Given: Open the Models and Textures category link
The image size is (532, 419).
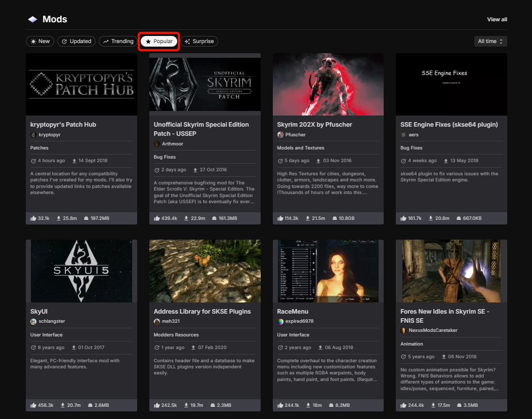Looking at the screenshot, I should pyautogui.click(x=301, y=148).
